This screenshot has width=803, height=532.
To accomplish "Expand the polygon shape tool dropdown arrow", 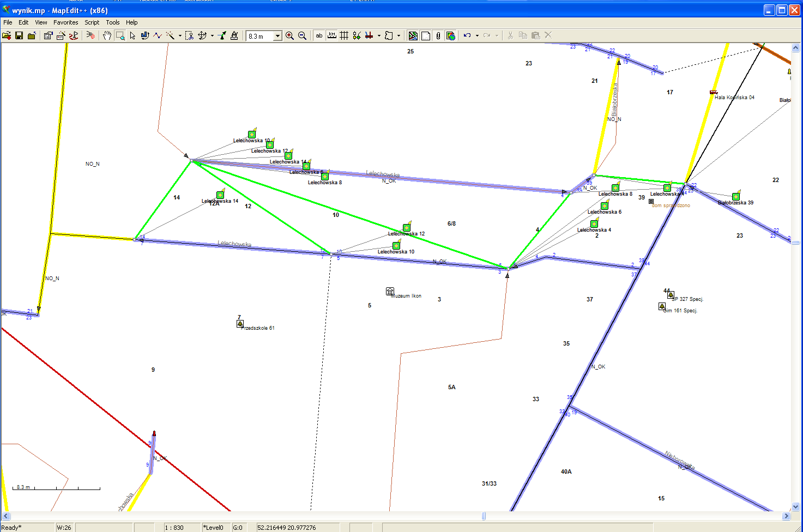I will point(399,36).
